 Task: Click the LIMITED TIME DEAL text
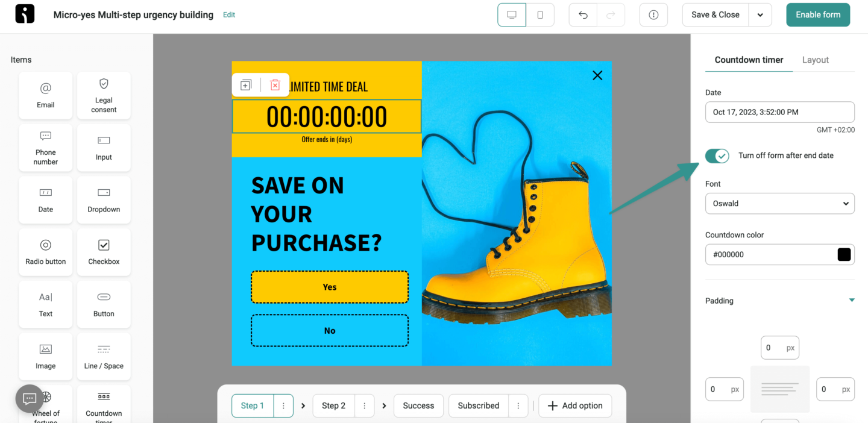click(x=329, y=87)
